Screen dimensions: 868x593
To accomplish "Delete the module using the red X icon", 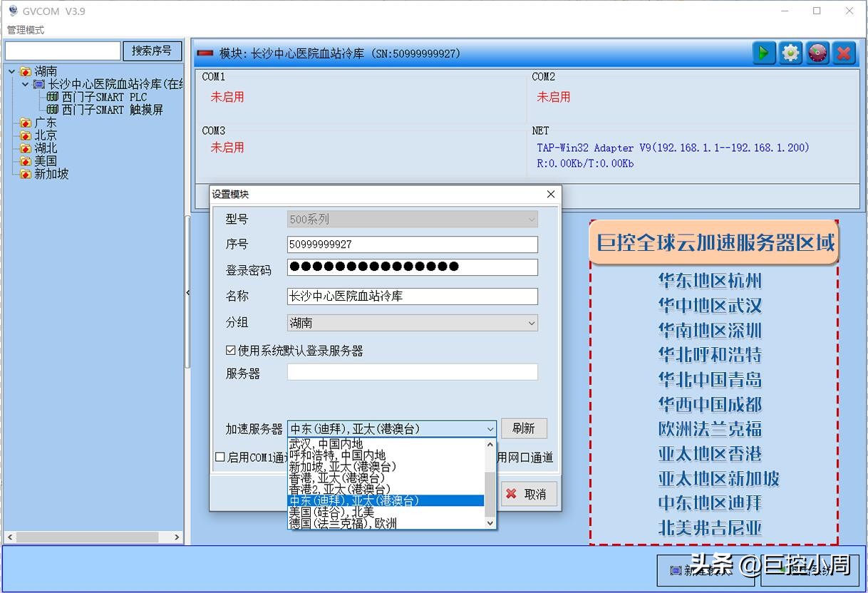I will [844, 52].
